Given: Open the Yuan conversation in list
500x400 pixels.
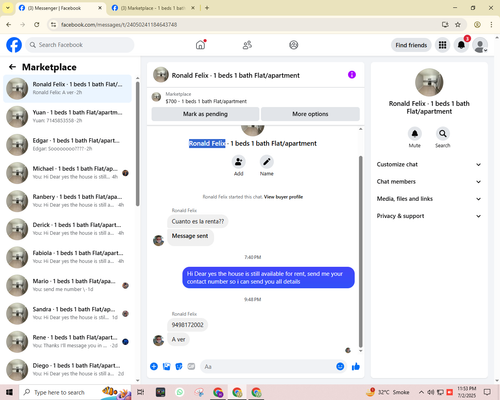Looking at the screenshot, I should [68, 116].
